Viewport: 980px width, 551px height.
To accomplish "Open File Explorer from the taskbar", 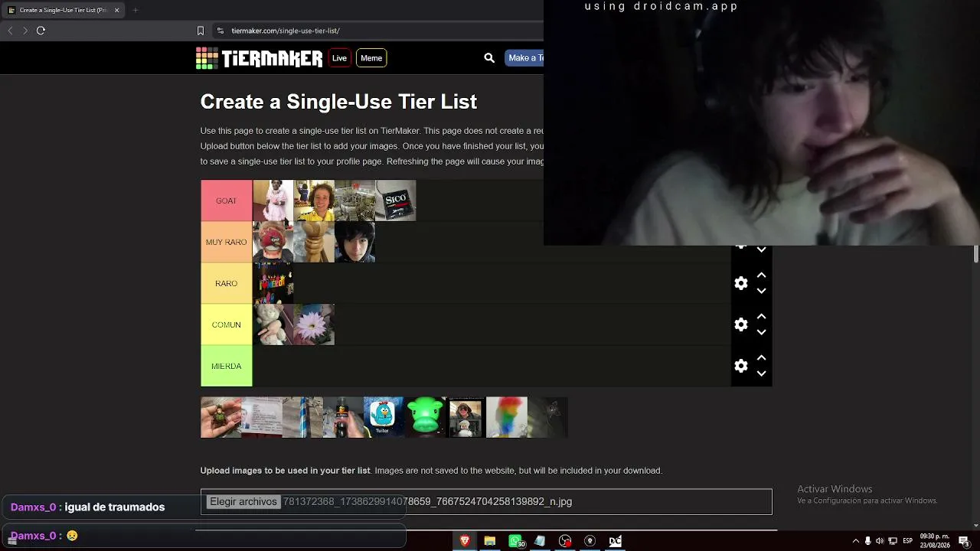I will pyautogui.click(x=490, y=541).
